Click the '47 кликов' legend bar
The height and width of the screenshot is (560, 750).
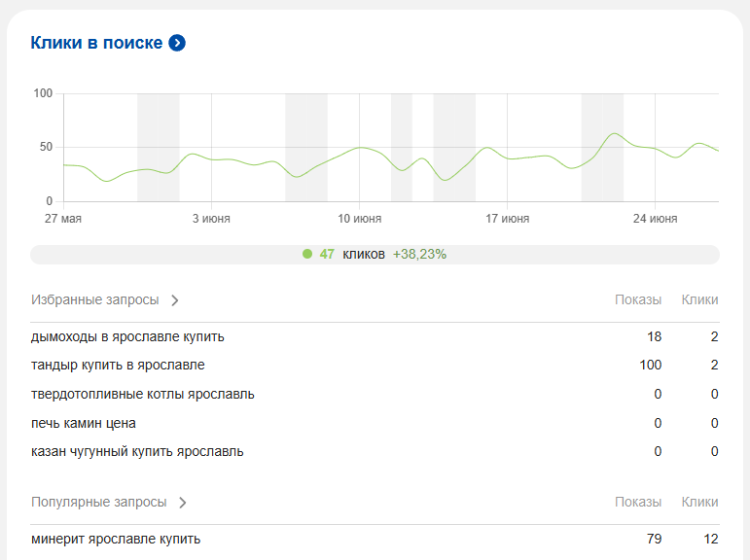tap(375, 255)
